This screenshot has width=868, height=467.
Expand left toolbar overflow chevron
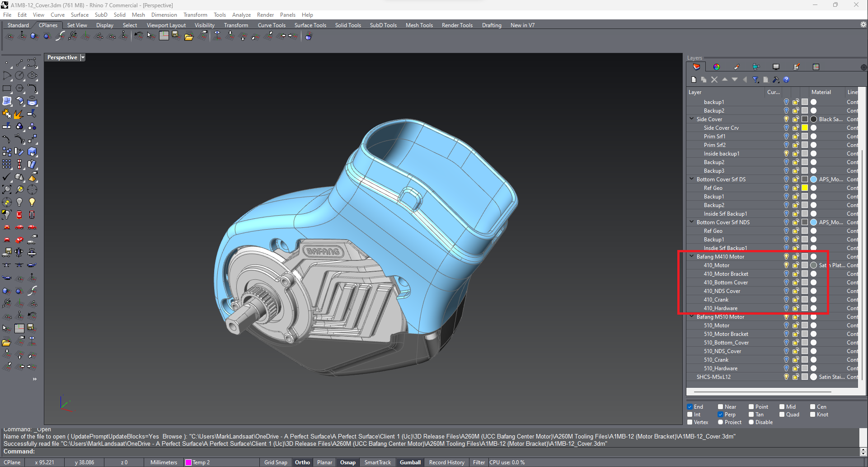pyautogui.click(x=34, y=379)
